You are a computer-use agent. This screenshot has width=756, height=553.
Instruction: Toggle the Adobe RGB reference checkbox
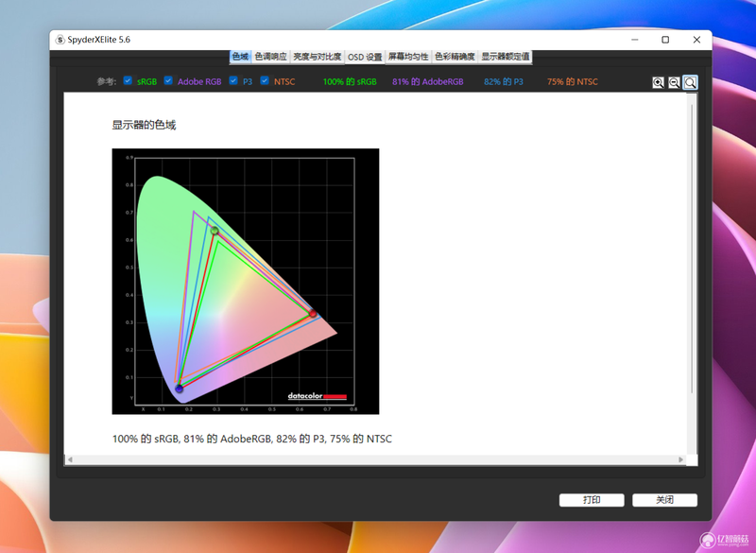(168, 80)
